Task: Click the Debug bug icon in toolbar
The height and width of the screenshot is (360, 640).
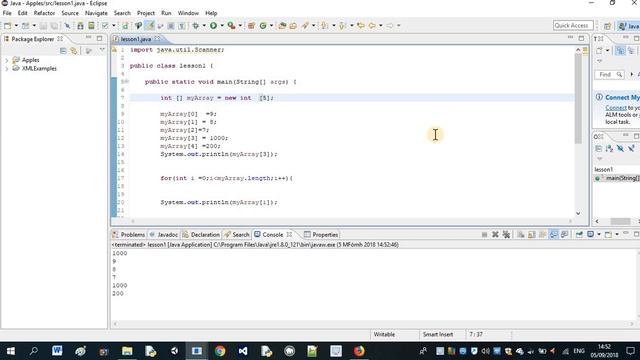Action: pos(196,26)
